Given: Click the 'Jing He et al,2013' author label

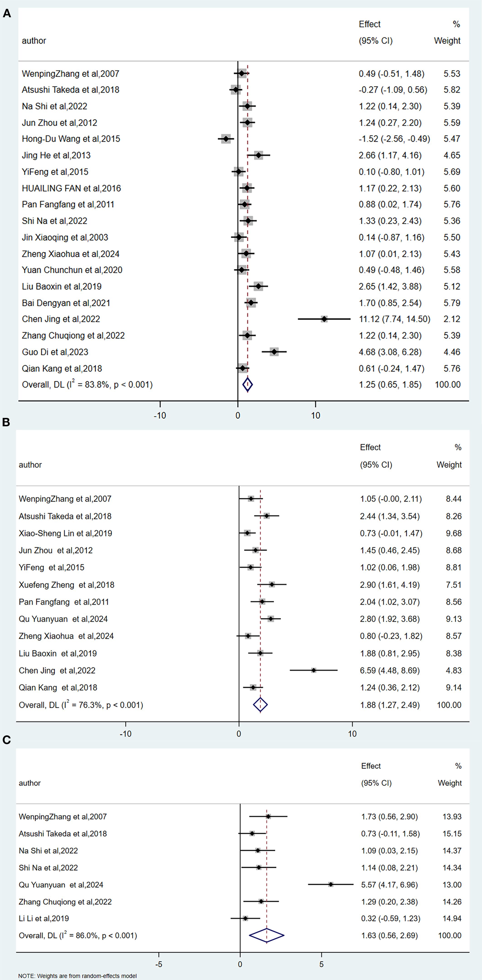Looking at the screenshot, I should (x=56, y=155).
